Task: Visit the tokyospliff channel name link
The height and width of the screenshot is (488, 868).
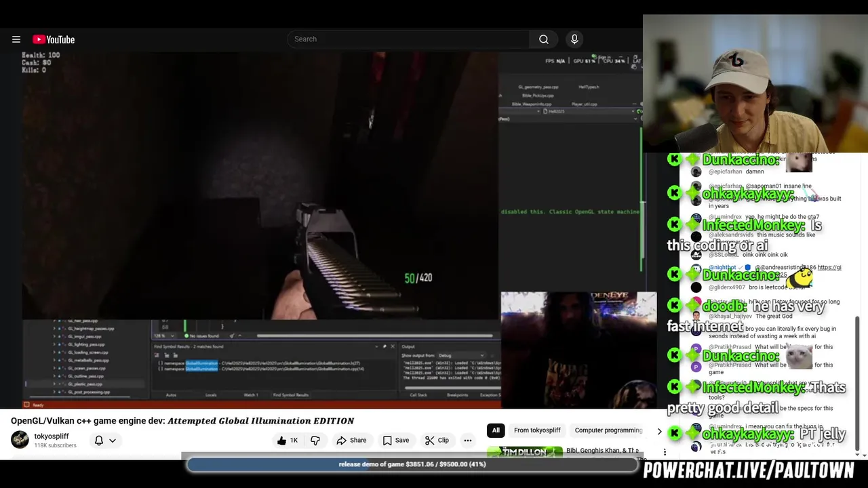Action: click(52, 436)
